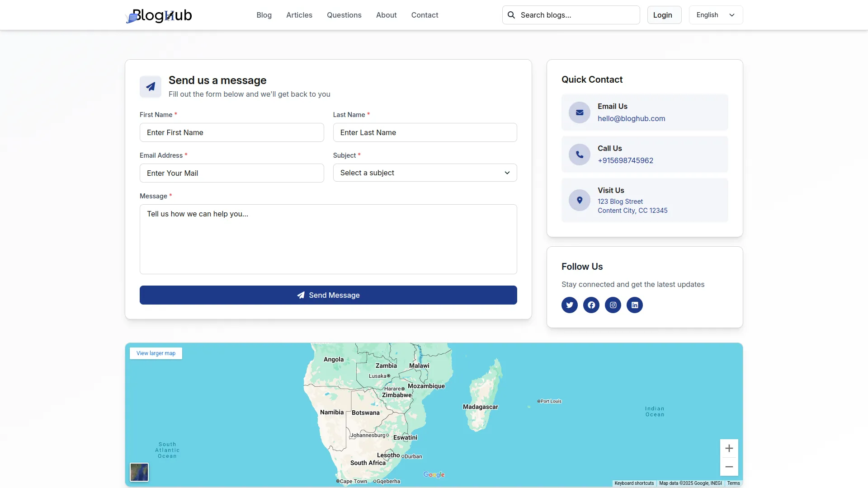Open the Facebook social icon
Image resolution: width=868 pixels, height=488 pixels.
point(591,305)
